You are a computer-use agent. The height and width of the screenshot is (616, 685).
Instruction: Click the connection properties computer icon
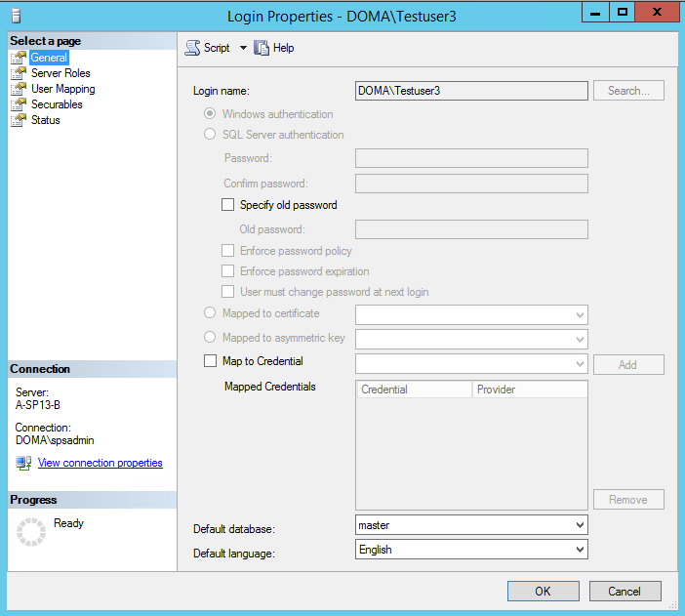coord(23,463)
